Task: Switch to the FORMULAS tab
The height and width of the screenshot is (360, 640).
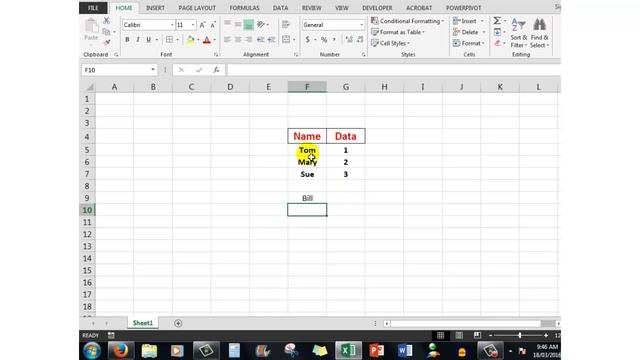Action: click(244, 8)
